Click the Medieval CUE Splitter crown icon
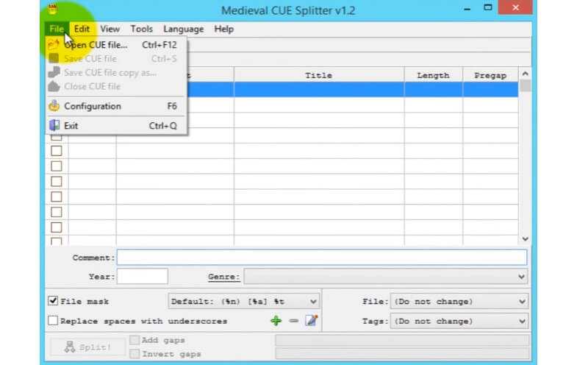The height and width of the screenshot is (365, 588). (x=52, y=10)
